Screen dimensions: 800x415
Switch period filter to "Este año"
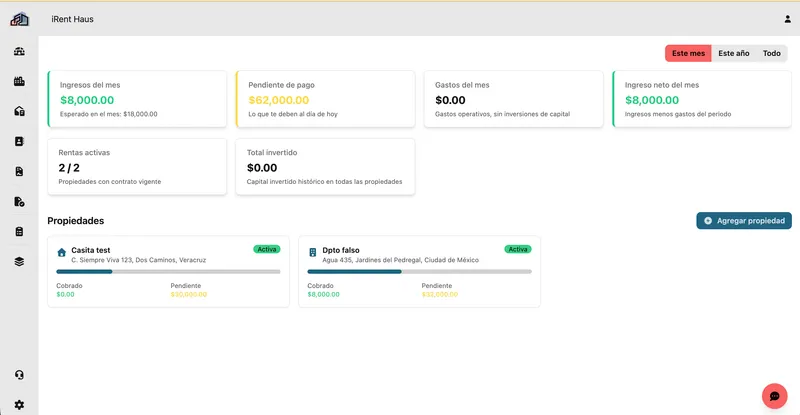tap(734, 53)
